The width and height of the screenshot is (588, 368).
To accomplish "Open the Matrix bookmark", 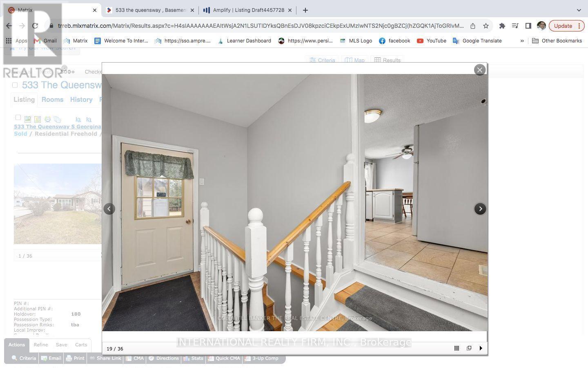I will [x=76, y=41].
